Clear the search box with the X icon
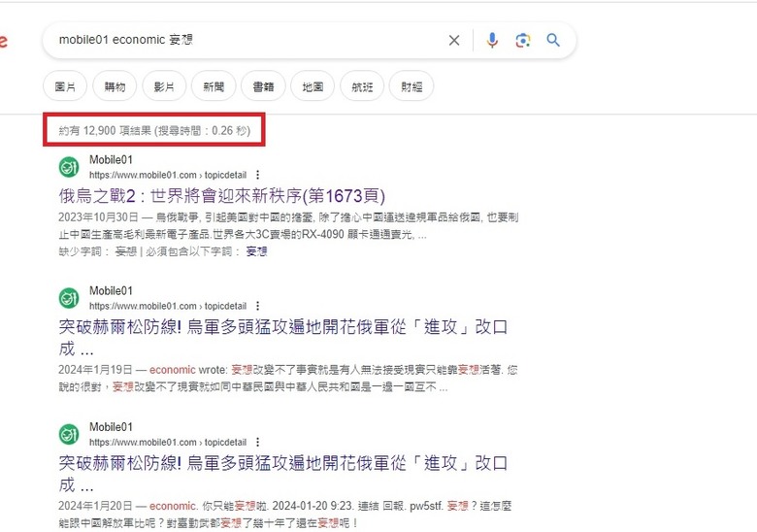Image resolution: width=757 pixels, height=532 pixels. click(x=454, y=40)
